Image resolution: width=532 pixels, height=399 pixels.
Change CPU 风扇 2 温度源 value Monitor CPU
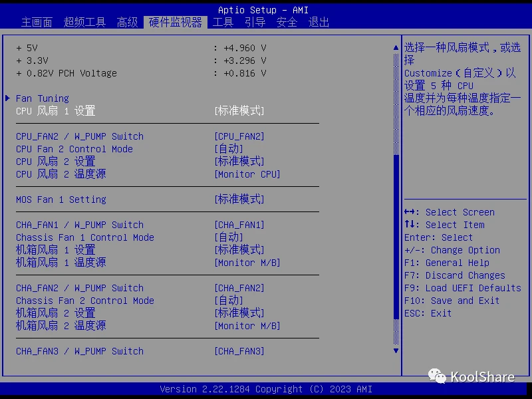247,174
